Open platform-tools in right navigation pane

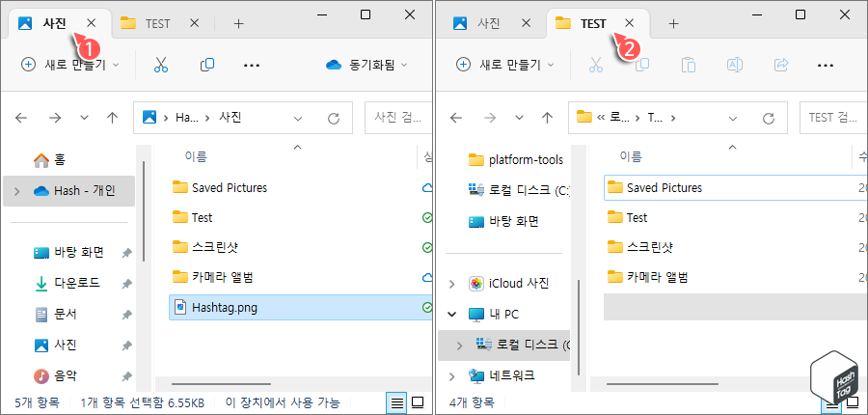point(516,160)
